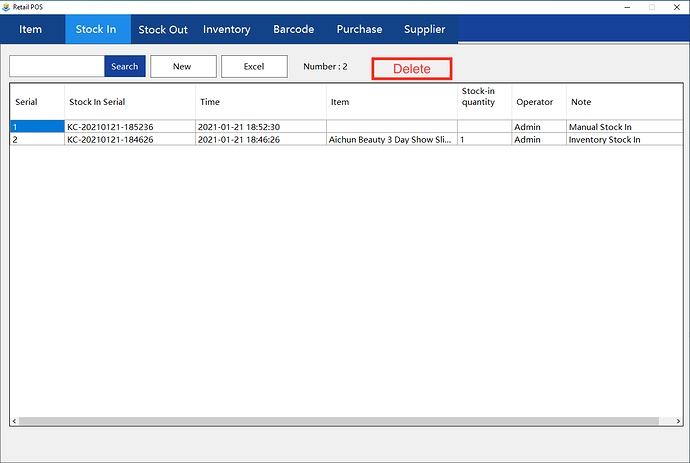The image size is (690, 463).
Task: Click Admin in the Inventory Stock In row
Action: pos(539,140)
